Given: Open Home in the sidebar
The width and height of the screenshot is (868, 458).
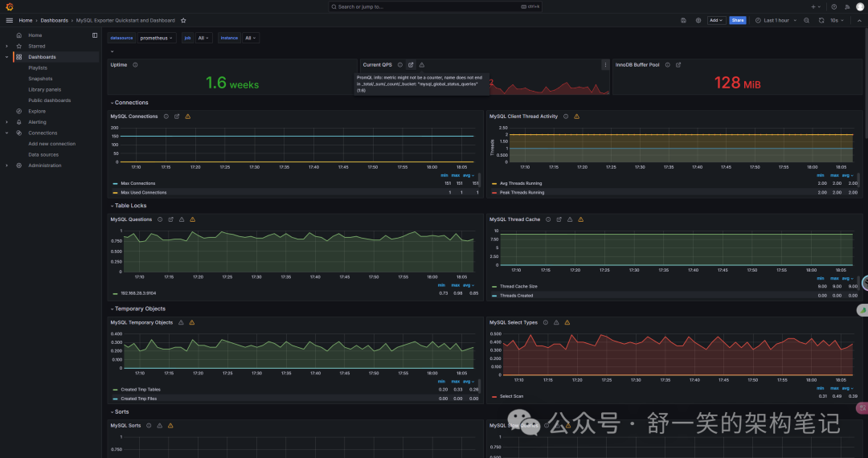Looking at the screenshot, I should (x=35, y=35).
